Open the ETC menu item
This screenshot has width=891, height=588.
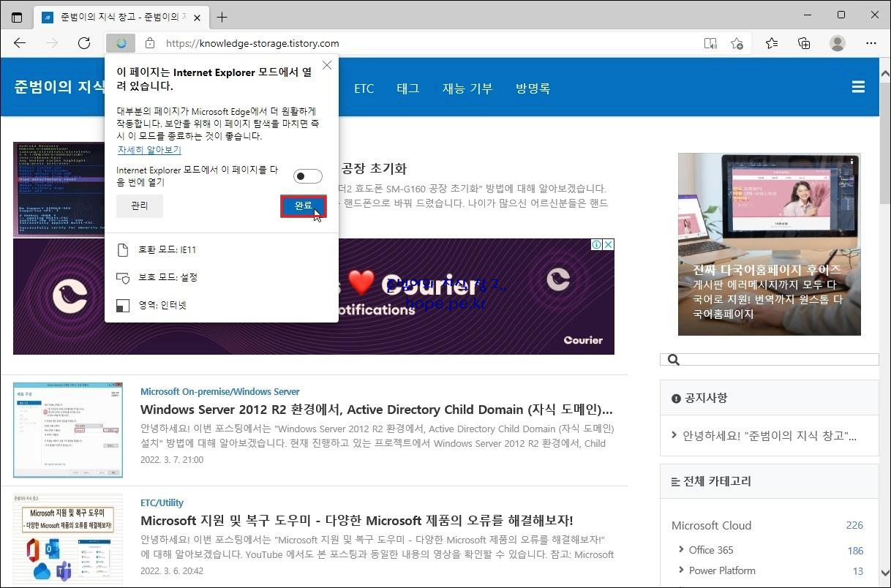pyautogui.click(x=364, y=88)
